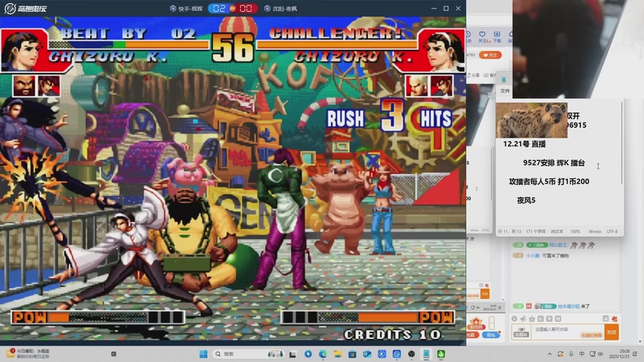Click text '9527安排 辉K 擂台' in Notepad

[554, 163]
